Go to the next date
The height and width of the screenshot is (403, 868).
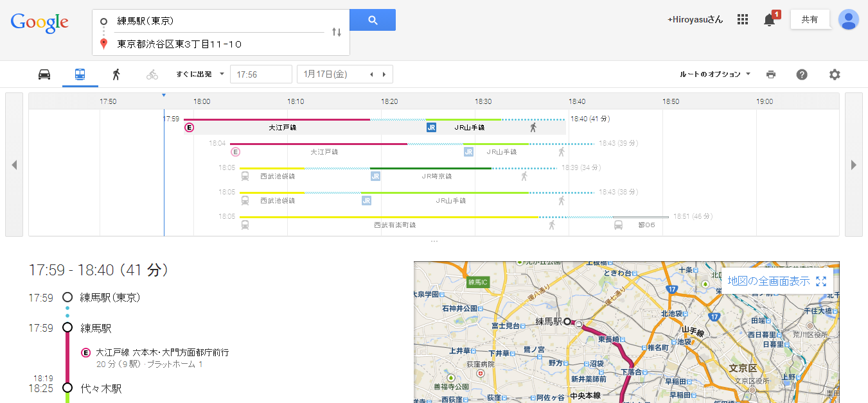click(384, 74)
